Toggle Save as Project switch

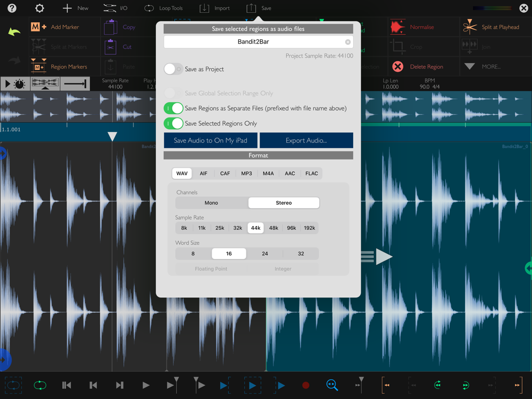[x=173, y=69]
